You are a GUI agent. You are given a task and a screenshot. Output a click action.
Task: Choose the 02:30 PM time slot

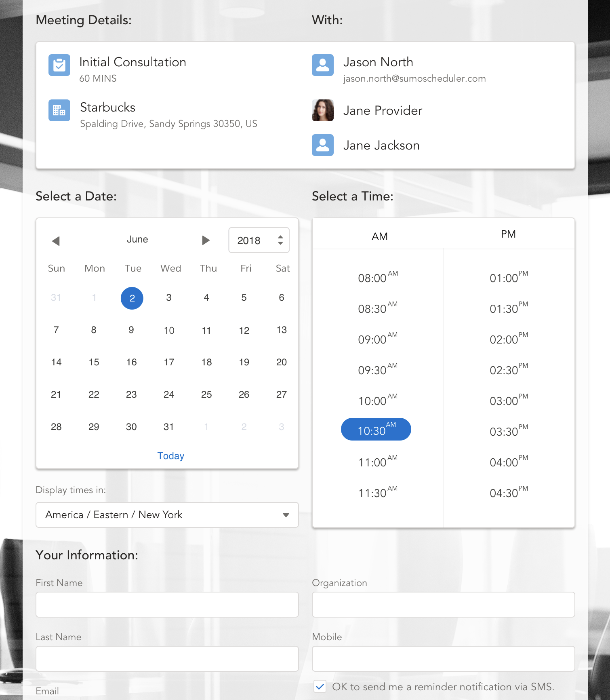click(508, 370)
